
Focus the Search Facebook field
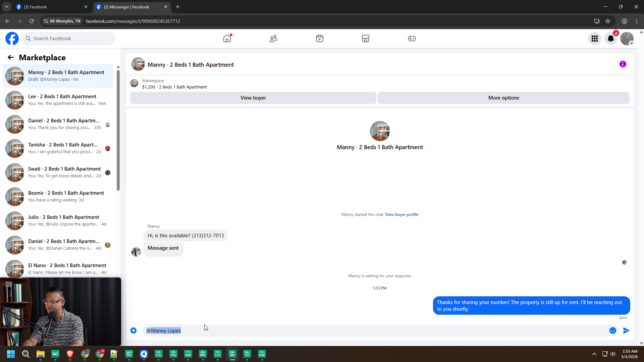(69, 39)
